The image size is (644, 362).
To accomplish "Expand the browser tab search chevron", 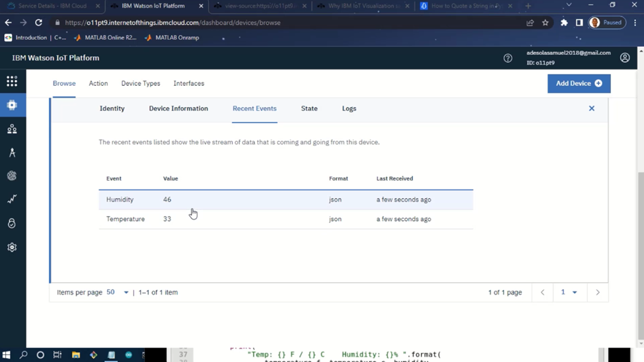I will coord(569,5).
